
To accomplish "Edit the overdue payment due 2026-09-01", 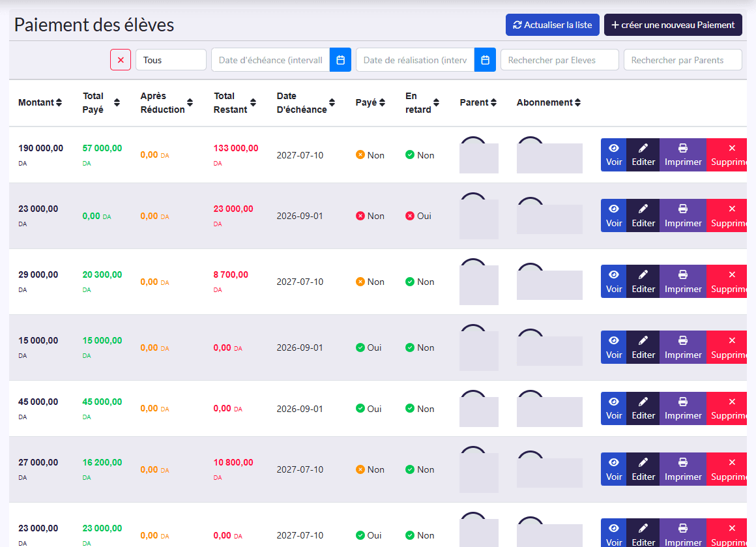I will point(643,216).
